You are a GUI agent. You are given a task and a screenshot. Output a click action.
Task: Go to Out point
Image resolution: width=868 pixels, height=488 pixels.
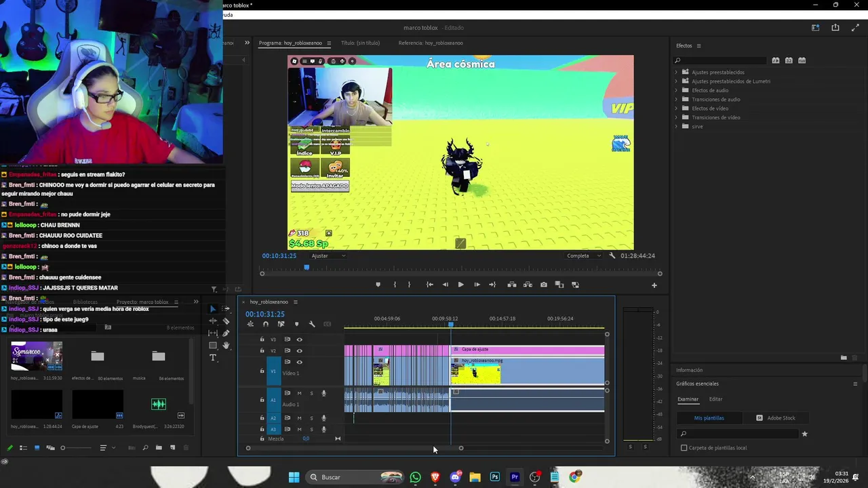(492, 285)
